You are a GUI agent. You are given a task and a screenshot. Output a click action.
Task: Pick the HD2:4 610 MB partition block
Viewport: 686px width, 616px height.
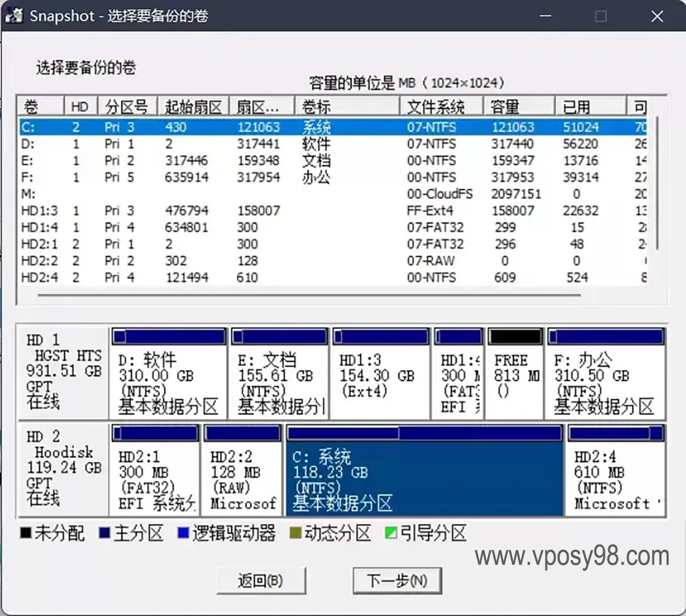tap(615, 471)
